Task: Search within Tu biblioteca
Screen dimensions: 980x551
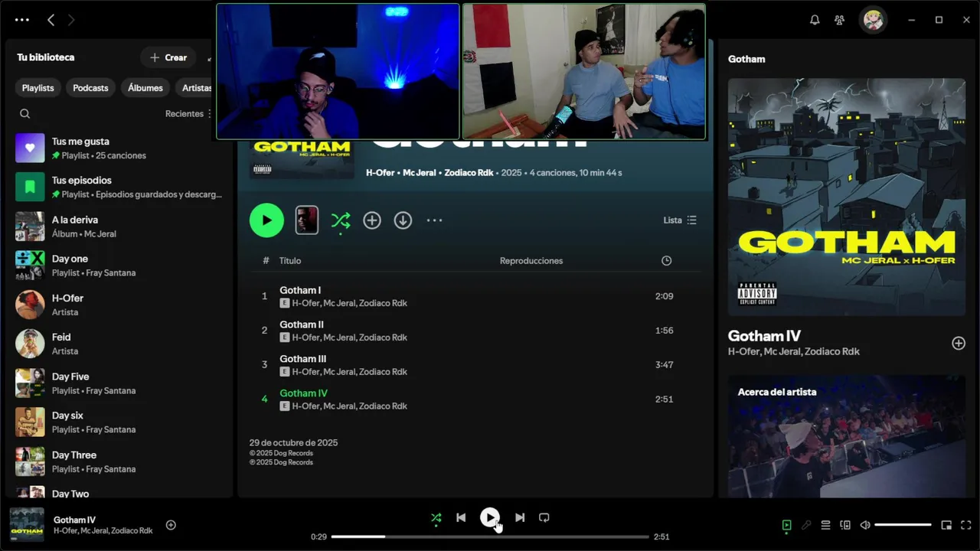Action: click(x=25, y=113)
